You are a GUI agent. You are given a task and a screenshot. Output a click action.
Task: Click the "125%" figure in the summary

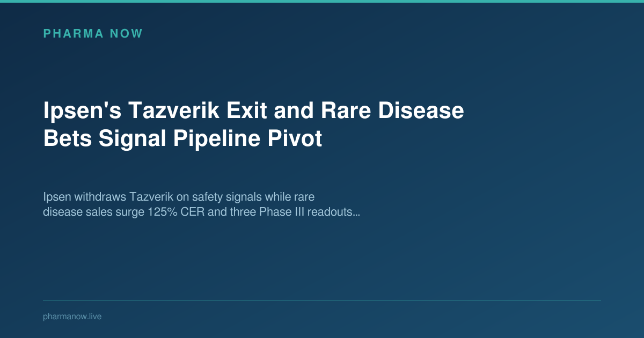pos(161,212)
